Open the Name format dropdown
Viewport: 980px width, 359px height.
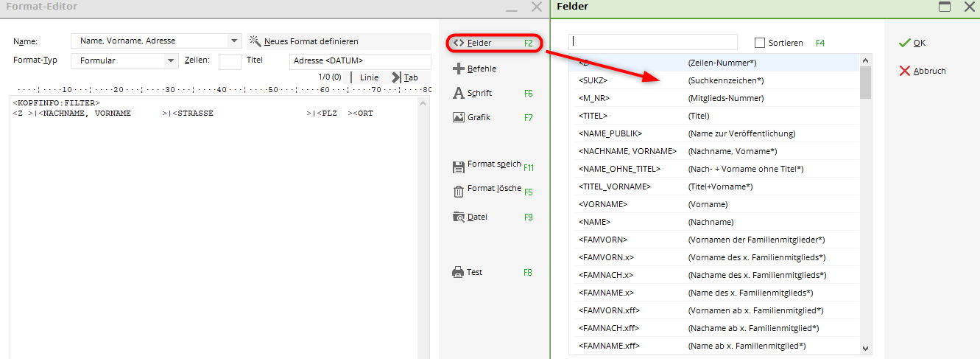pos(234,41)
